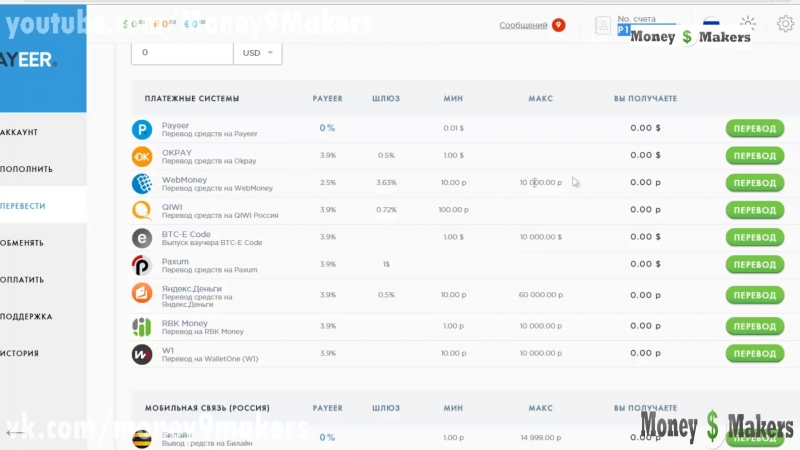Click the МОБИЛЬНАЯ СВЯЗЬ (РОССИЯ) header
The width and height of the screenshot is (800, 450).
[207, 408]
